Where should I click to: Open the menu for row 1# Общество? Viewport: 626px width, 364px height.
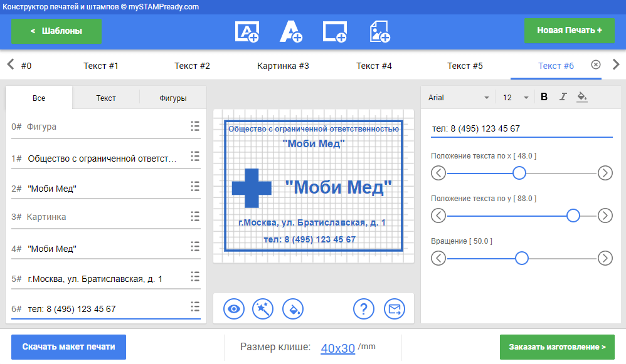pyautogui.click(x=195, y=156)
